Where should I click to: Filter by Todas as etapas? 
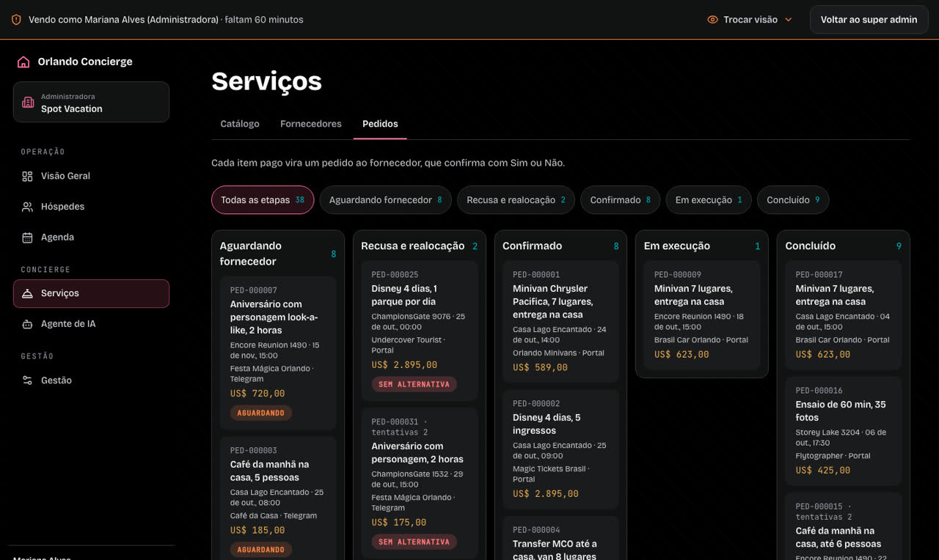coord(263,200)
